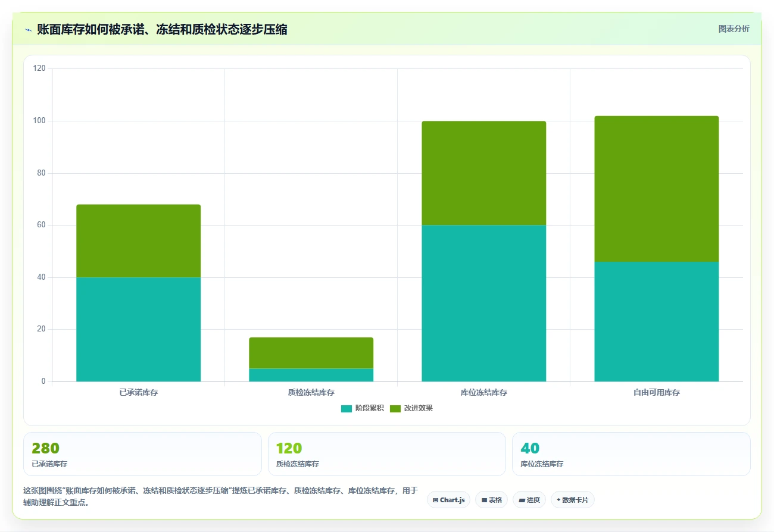Click 质检冻结库存 caption under 120
Screen dimensions: 774x532
298,464
